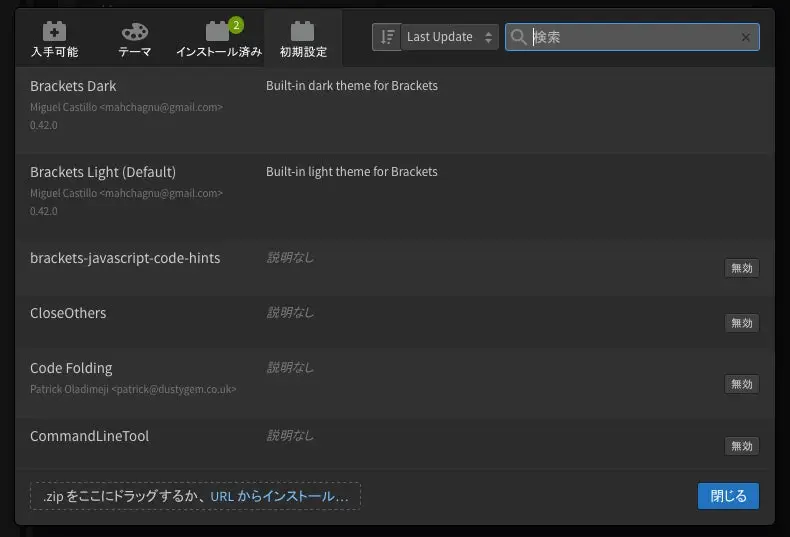Click 説明なし description for CloseOthers
Image resolution: width=790 pixels, height=537 pixels.
(290, 313)
